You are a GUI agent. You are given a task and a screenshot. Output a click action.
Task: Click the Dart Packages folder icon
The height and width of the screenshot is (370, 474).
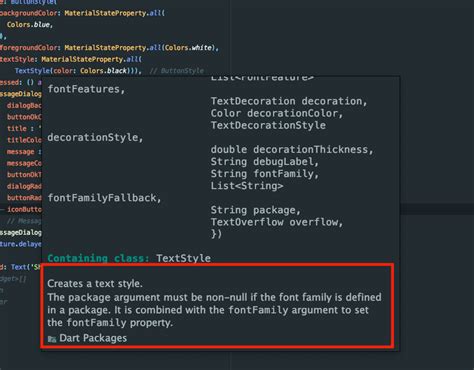point(52,339)
